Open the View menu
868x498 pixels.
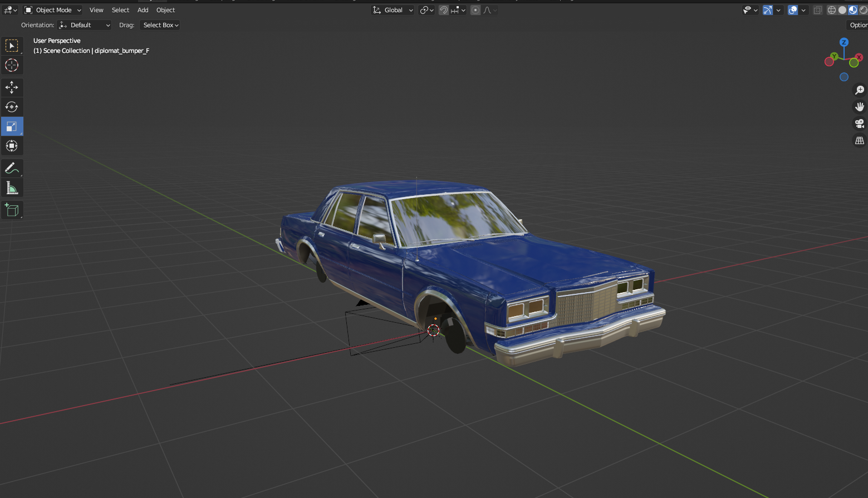[x=96, y=10]
